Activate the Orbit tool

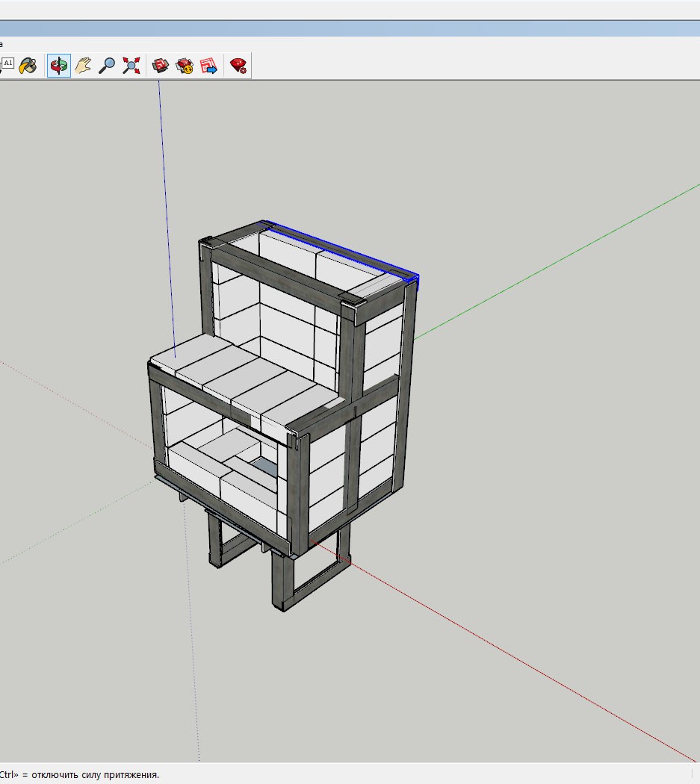[x=58, y=66]
